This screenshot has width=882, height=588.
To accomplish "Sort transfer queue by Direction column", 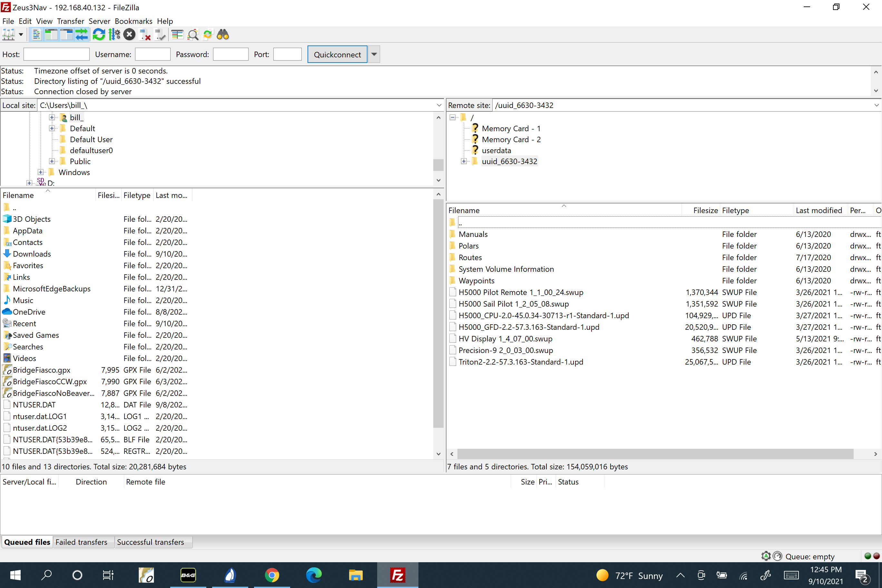I will click(x=91, y=482).
